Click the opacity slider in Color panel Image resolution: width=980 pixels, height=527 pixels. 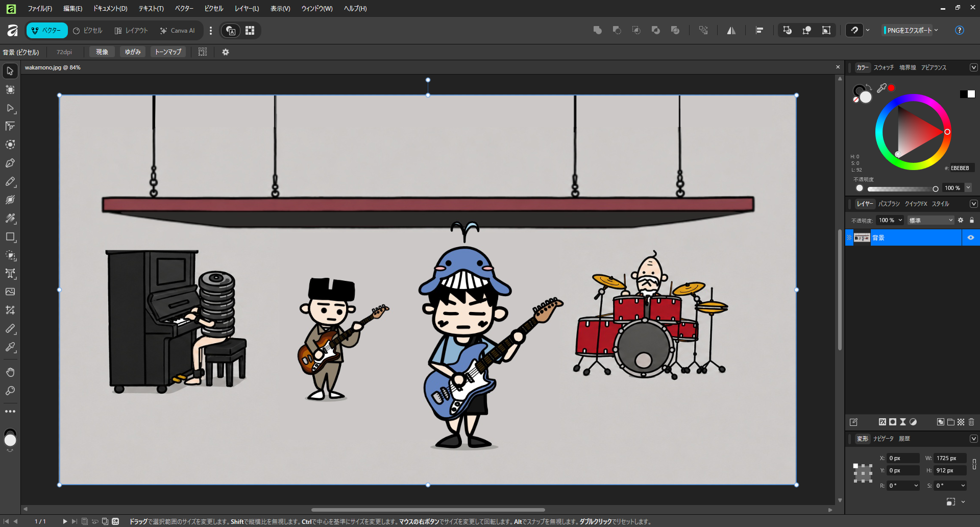point(902,188)
